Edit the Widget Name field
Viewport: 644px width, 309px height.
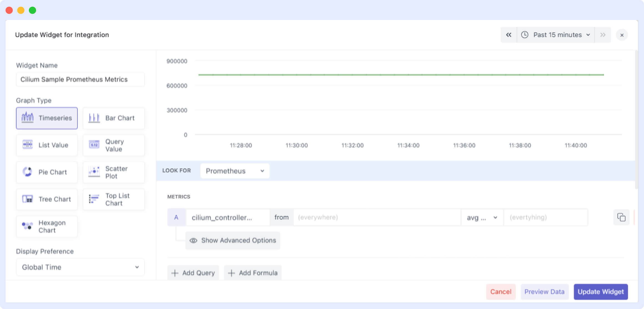point(80,79)
